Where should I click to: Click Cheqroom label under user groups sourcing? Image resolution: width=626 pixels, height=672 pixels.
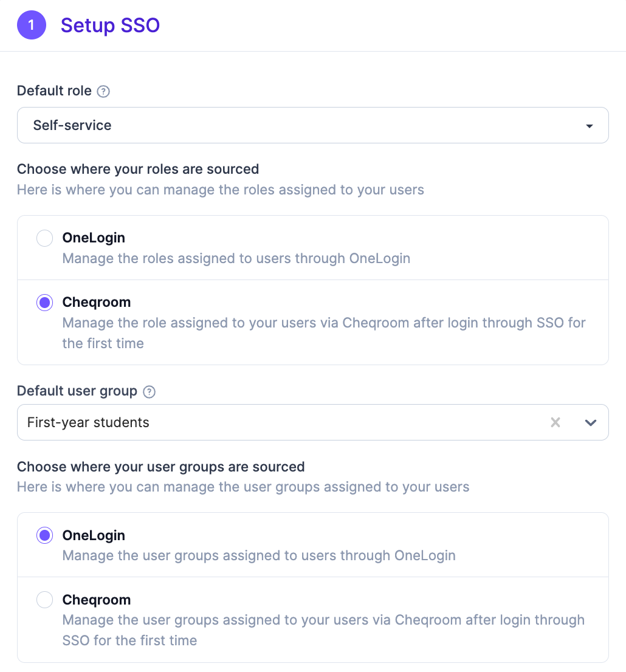[97, 600]
